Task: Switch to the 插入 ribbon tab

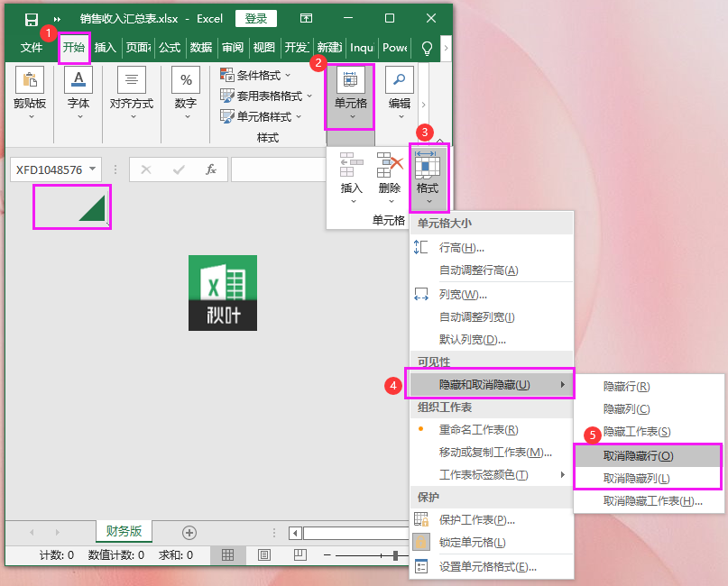Action: tap(106, 47)
